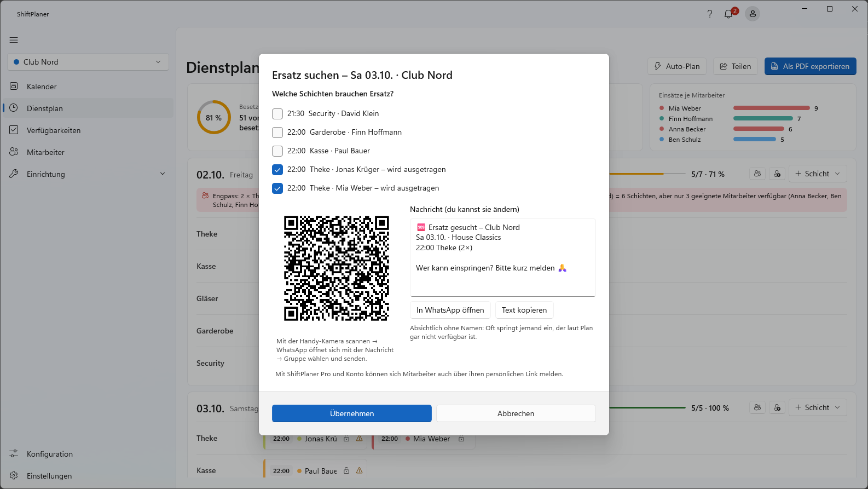Click into the Nachricht message text box

503,257
